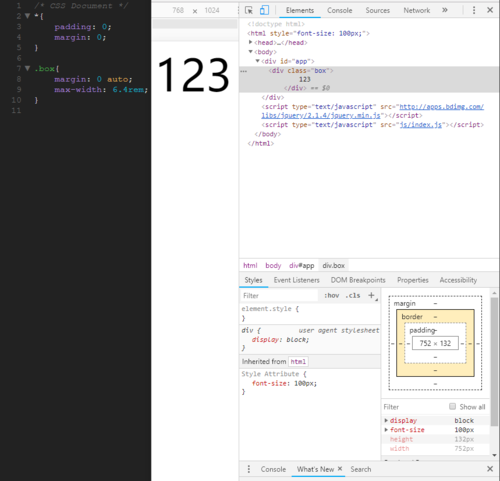Click the computed pane scrollbar
The image size is (500, 481).
[494, 362]
